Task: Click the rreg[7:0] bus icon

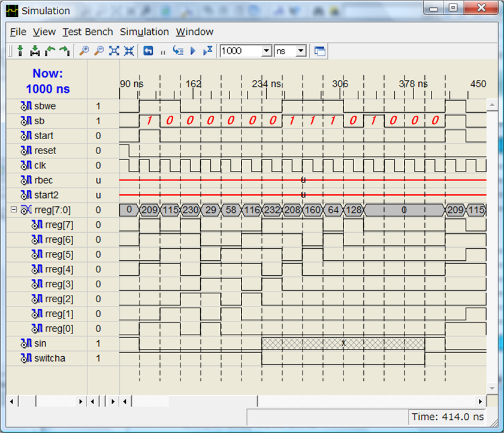Action: point(26,210)
